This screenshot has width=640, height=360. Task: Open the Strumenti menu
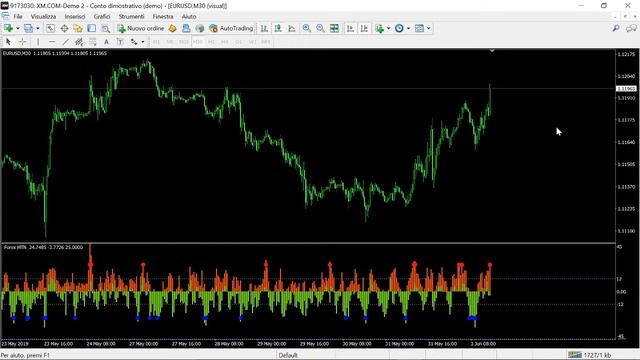(x=131, y=16)
